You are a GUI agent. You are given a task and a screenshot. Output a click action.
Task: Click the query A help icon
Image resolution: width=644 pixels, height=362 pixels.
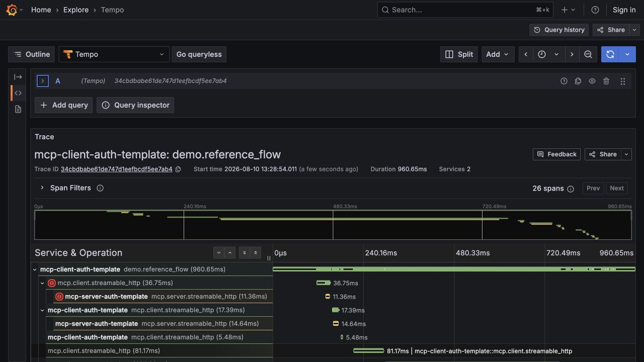[564, 81]
